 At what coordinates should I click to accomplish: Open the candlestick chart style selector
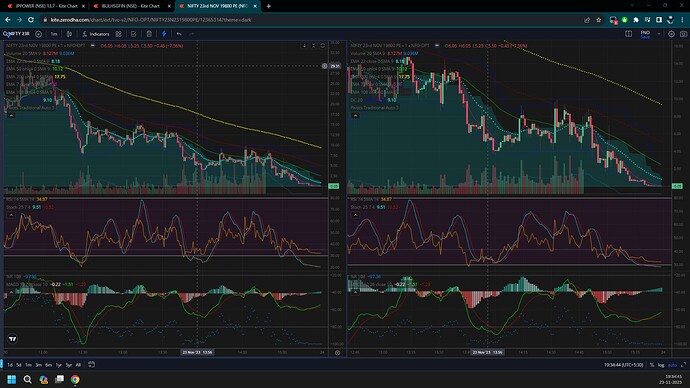pyautogui.click(x=70, y=34)
